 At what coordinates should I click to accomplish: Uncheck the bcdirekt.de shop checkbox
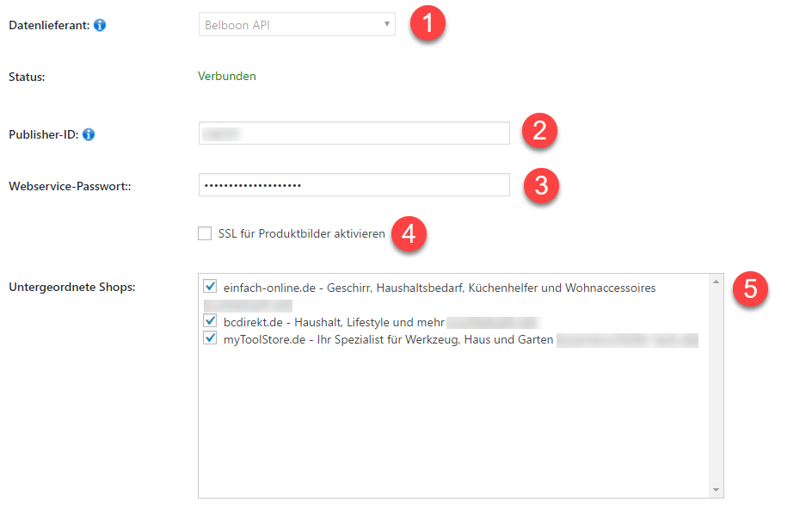[x=210, y=321]
